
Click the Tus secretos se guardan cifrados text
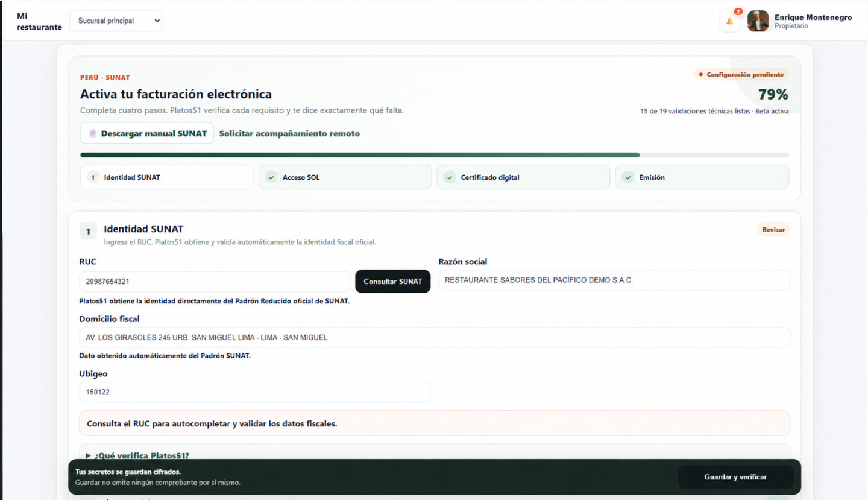click(x=128, y=472)
